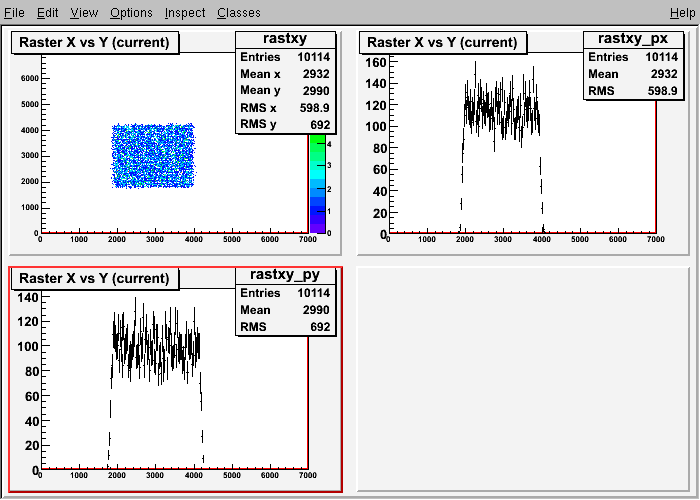Click the color palette scale of rastxy
Viewport: 700px width, 500px height.
click(x=317, y=183)
